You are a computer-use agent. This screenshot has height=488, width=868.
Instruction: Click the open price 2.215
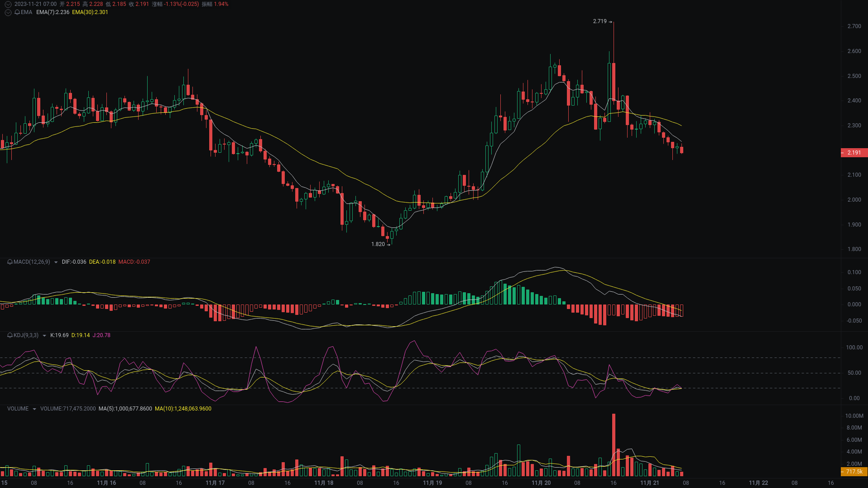[x=73, y=4]
